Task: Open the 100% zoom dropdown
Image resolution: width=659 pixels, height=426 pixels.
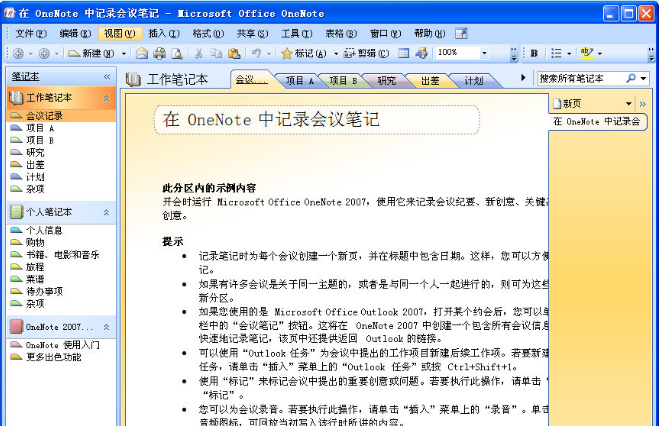Action: 484,53
